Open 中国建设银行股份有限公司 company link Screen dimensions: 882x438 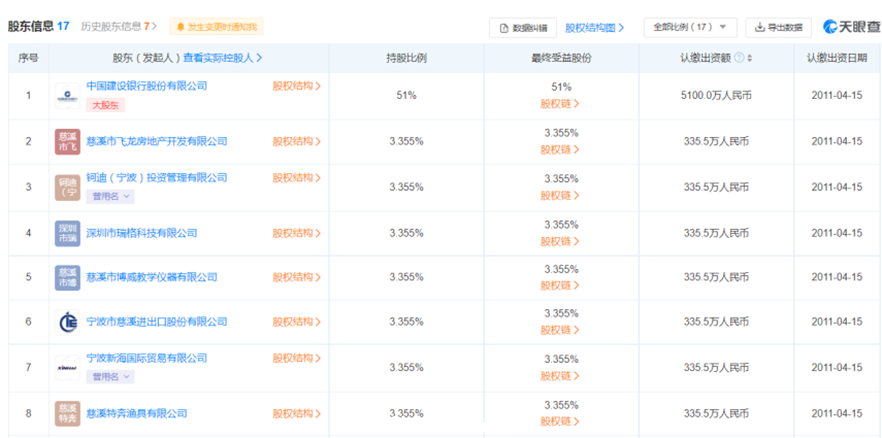(x=147, y=86)
